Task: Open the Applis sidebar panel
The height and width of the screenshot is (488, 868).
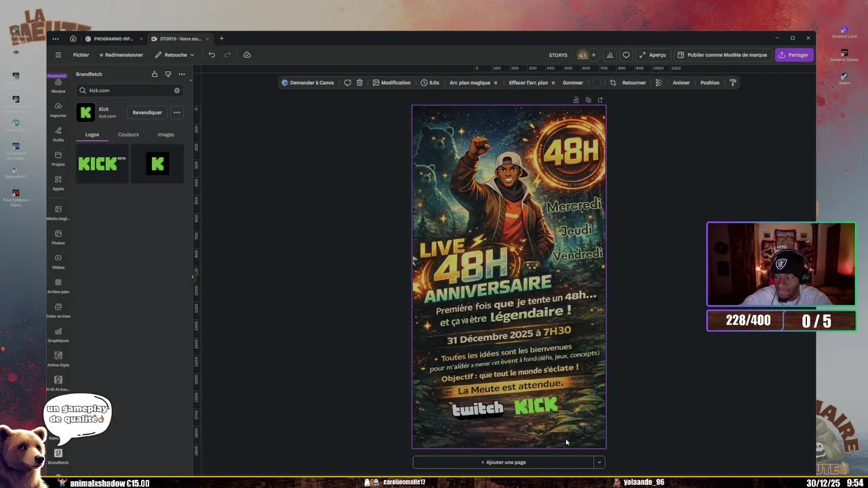Action: (x=58, y=183)
